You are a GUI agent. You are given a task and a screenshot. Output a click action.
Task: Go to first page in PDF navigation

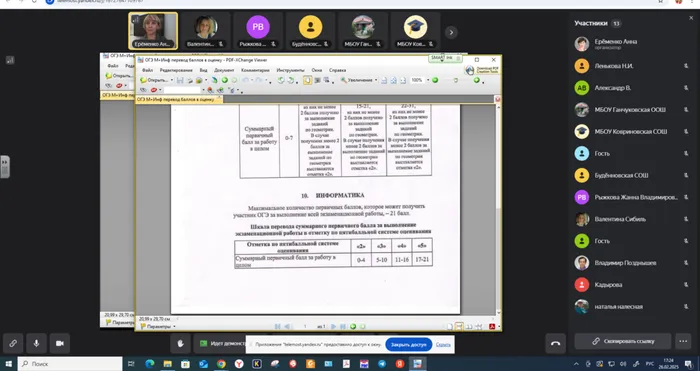pyautogui.click(x=277, y=327)
